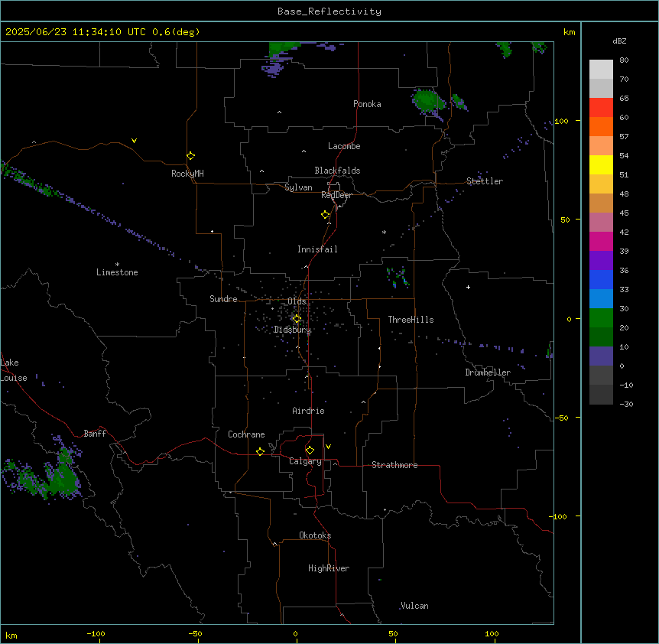
Task: Click the Innisfail label
Action: (x=317, y=249)
